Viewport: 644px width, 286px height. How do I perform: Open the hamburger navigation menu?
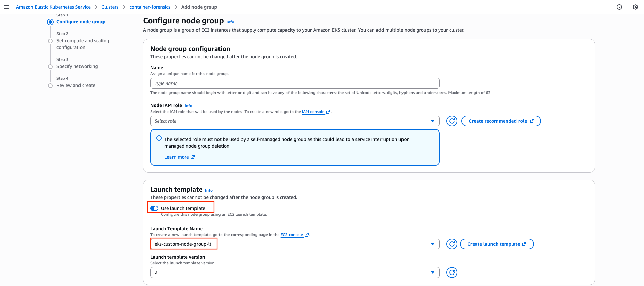7,7
